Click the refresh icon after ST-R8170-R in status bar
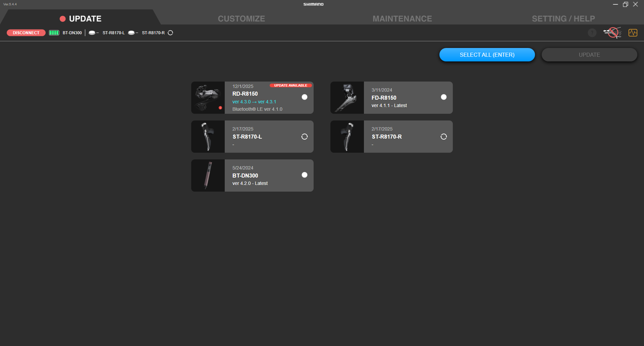The height and width of the screenshot is (346, 644). tap(170, 33)
